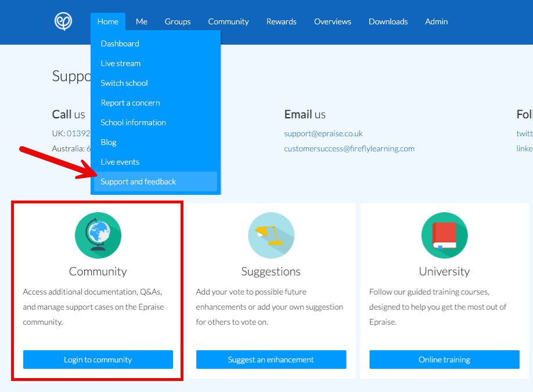Select Report a concern
The width and height of the screenshot is (533, 392).
click(x=130, y=103)
